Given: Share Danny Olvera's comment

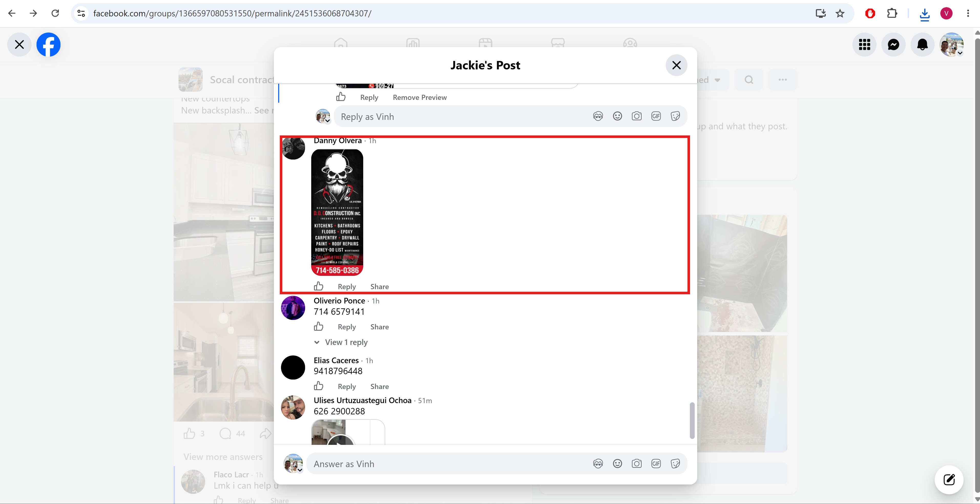Looking at the screenshot, I should tap(379, 286).
